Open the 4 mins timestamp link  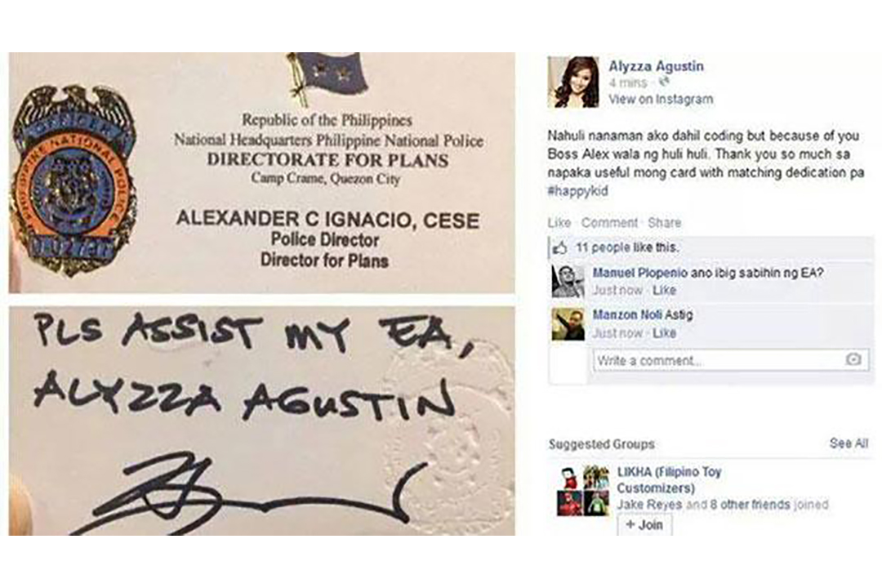[627, 82]
